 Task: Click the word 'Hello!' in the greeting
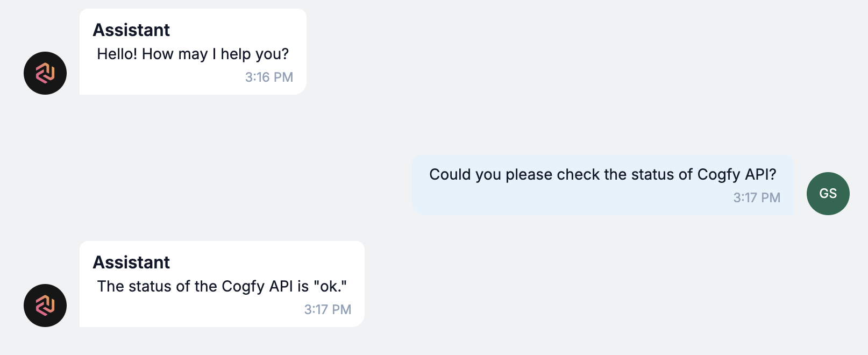(x=117, y=54)
